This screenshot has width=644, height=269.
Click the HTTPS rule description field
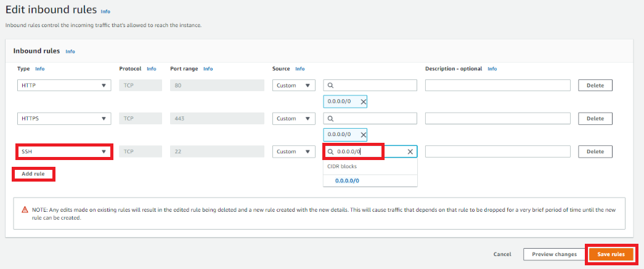[497, 118]
